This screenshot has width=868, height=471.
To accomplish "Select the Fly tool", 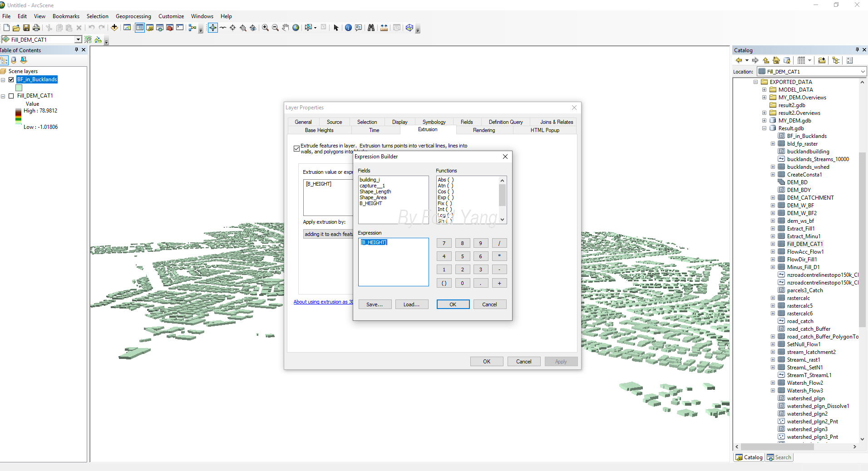I will [223, 28].
